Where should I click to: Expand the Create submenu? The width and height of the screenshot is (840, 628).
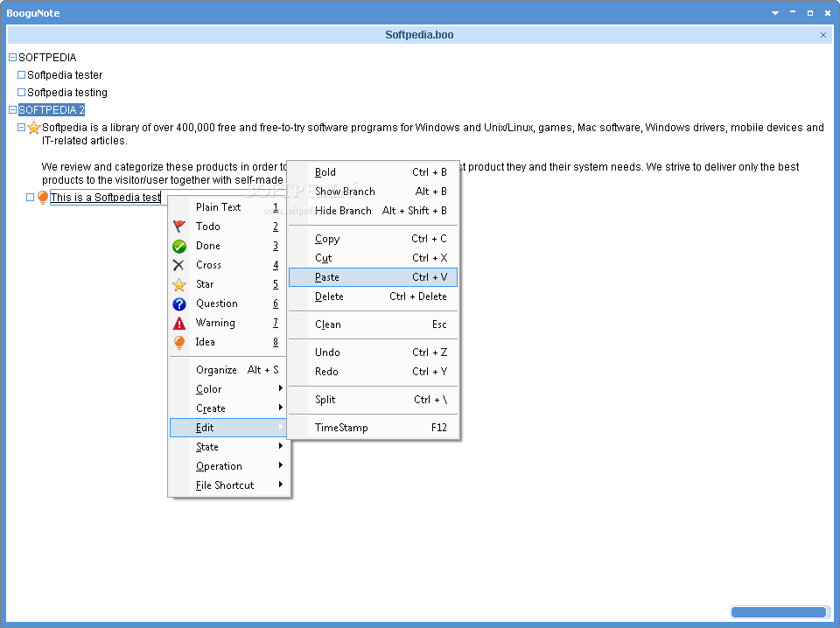[228, 408]
